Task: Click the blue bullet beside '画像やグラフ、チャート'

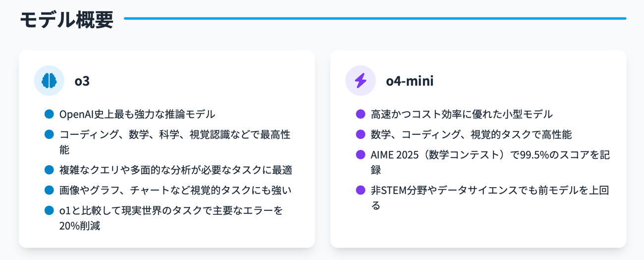Action: click(x=49, y=190)
